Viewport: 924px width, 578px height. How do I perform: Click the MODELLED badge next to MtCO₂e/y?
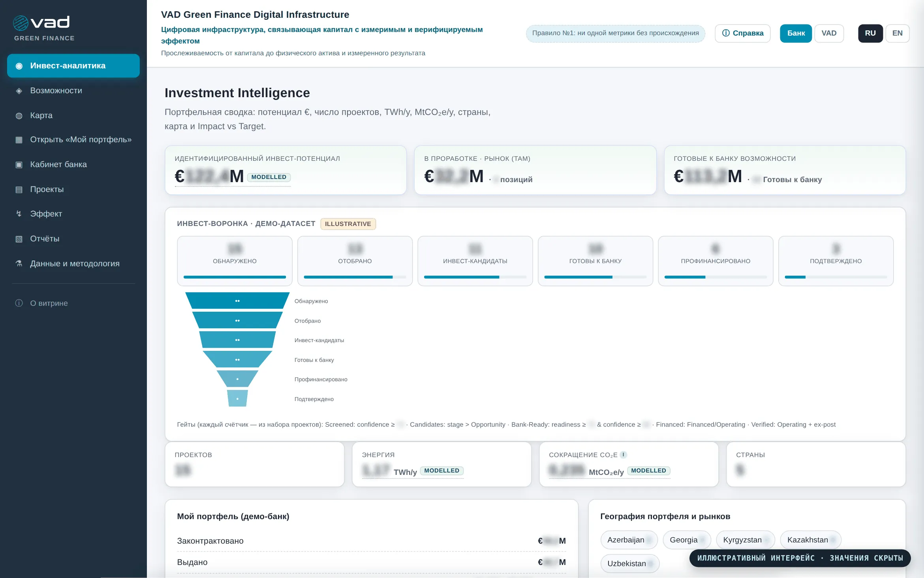pos(648,471)
